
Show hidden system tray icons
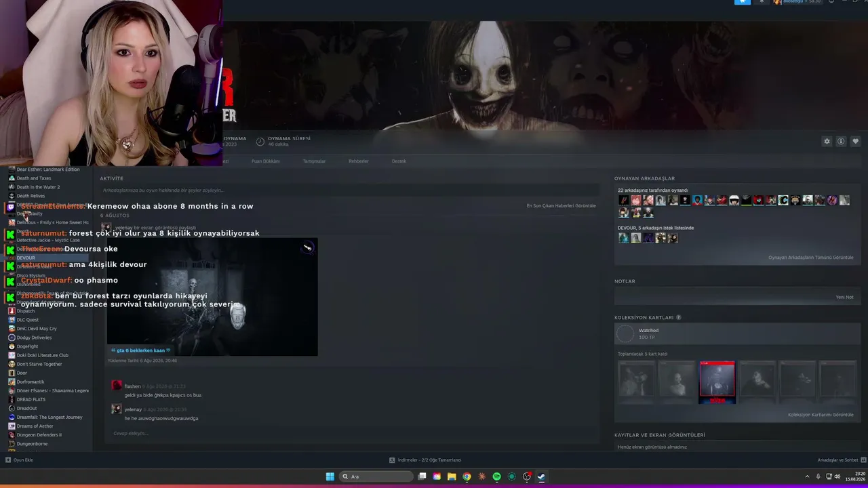[x=807, y=476]
